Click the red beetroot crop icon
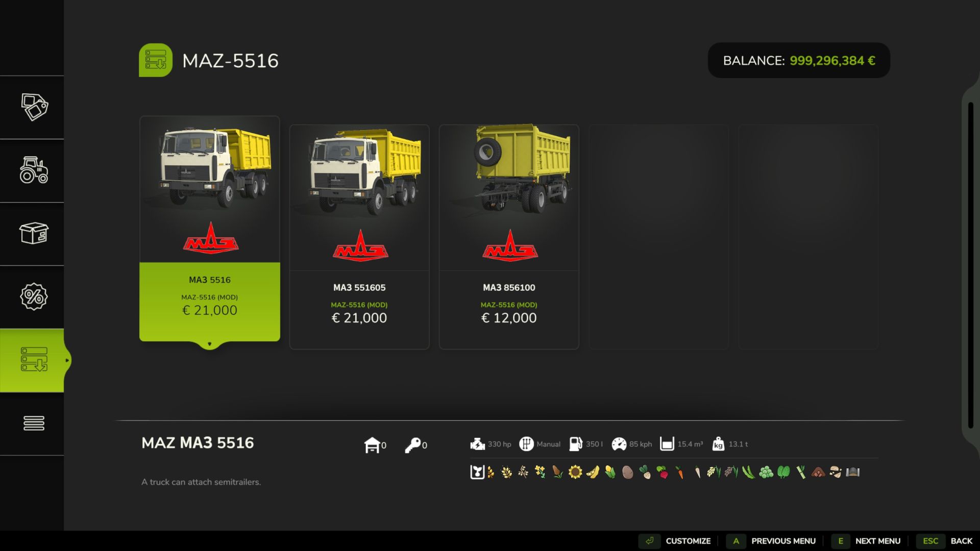Screen dimensions: 980x551 [x=663, y=472]
